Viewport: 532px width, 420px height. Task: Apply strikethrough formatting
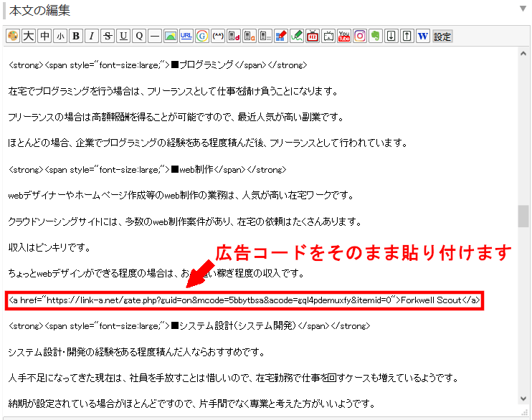coord(108,36)
